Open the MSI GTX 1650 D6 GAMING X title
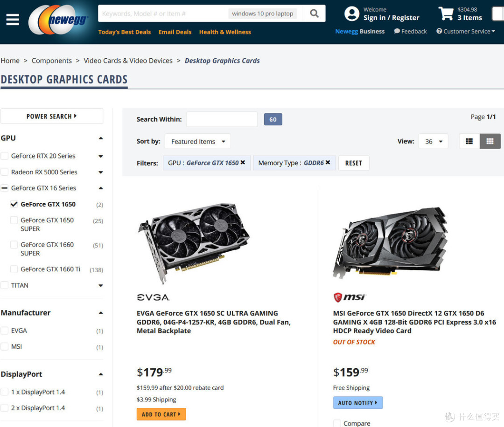504x427 pixels. (415, 322)
